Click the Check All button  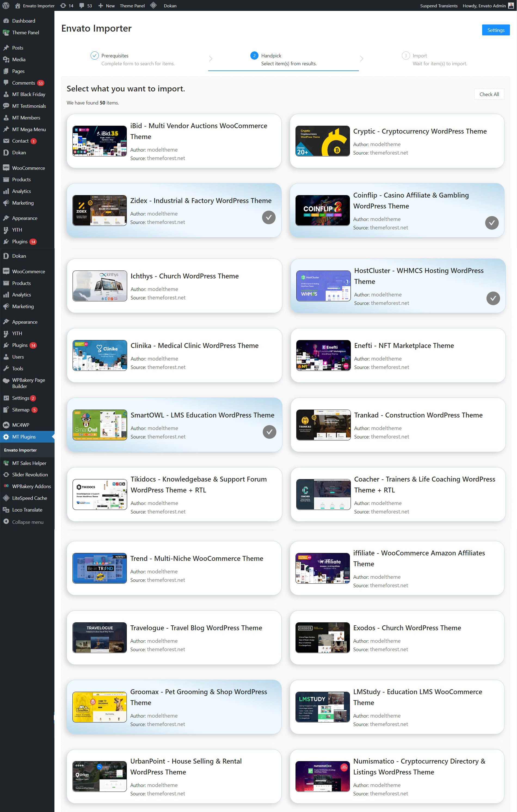point(489,94)
